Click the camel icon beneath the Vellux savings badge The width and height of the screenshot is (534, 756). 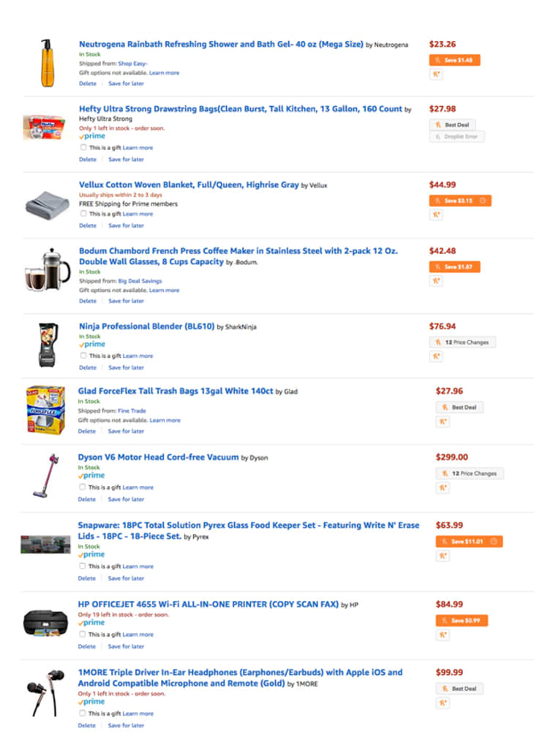[x=436, y=214]
